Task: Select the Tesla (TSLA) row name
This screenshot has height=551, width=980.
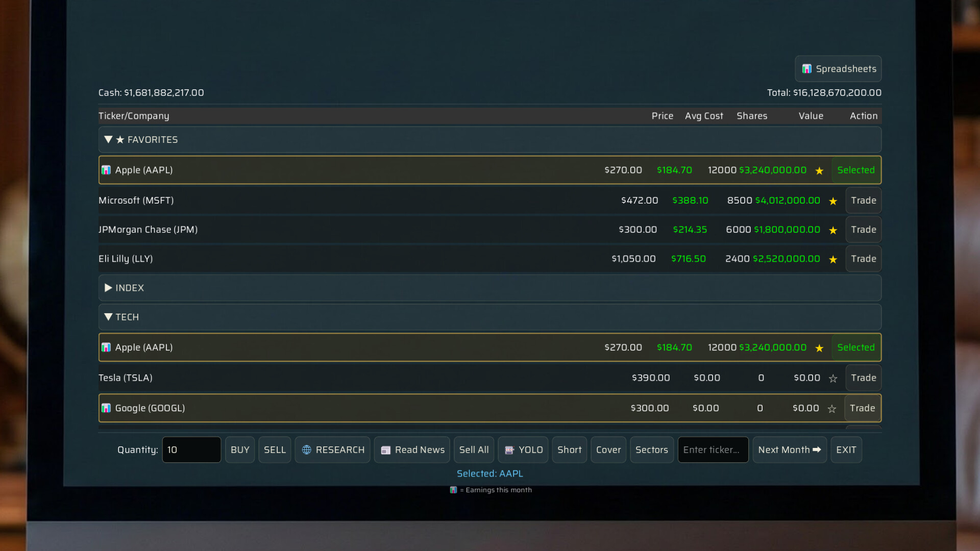Action: coord(126,378)
